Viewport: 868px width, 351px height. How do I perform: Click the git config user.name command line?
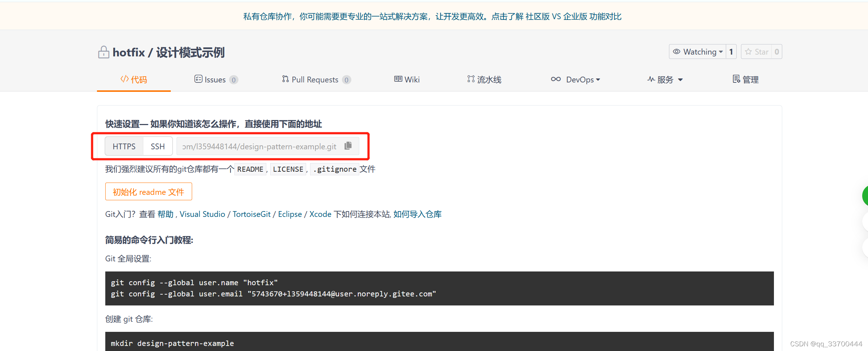[194, 282]
